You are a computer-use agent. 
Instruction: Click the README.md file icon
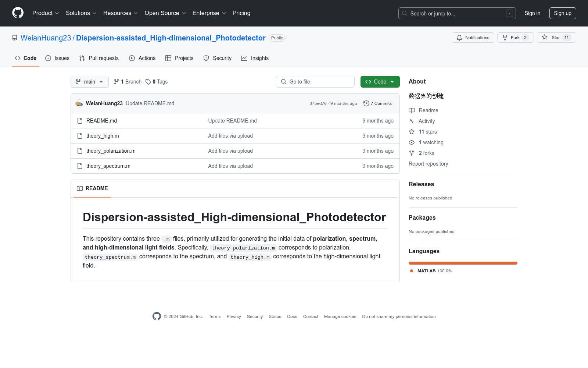coord(80,121)
